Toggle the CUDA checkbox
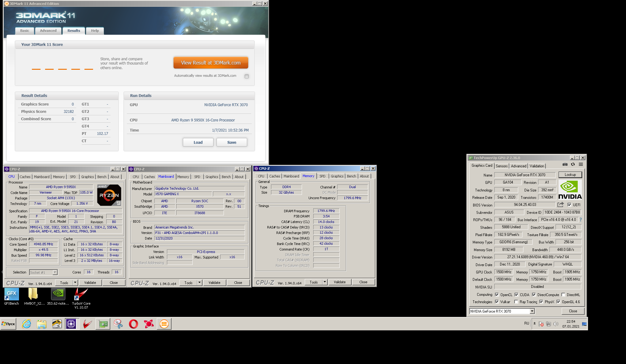The image size is (626, 364). (516, 295)
